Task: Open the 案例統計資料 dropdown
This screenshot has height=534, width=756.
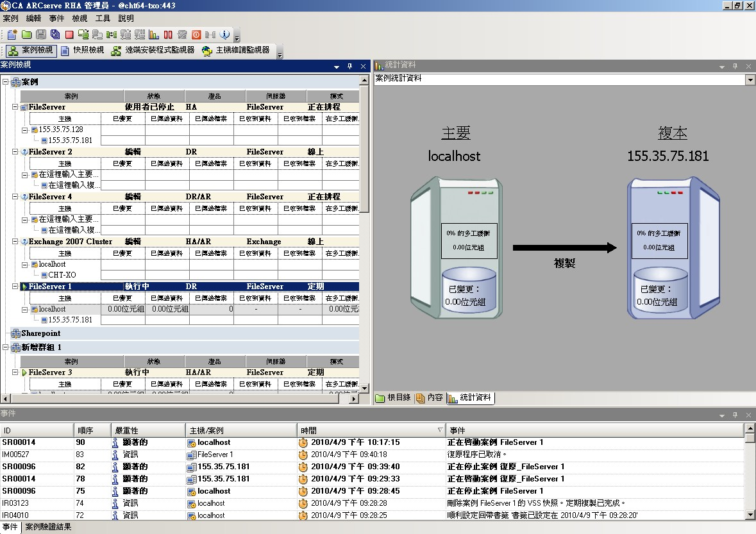Action: (750, 79)
